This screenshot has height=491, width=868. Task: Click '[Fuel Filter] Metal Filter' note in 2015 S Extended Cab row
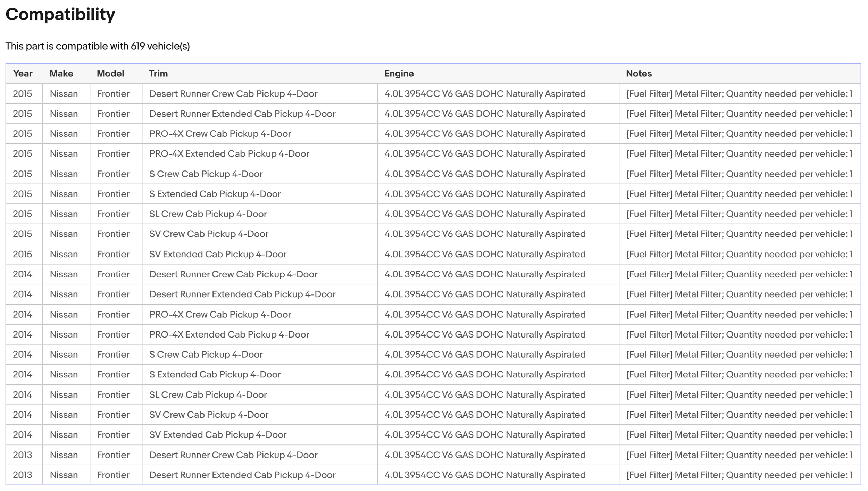pyautogui.click(x=740, y=194)
